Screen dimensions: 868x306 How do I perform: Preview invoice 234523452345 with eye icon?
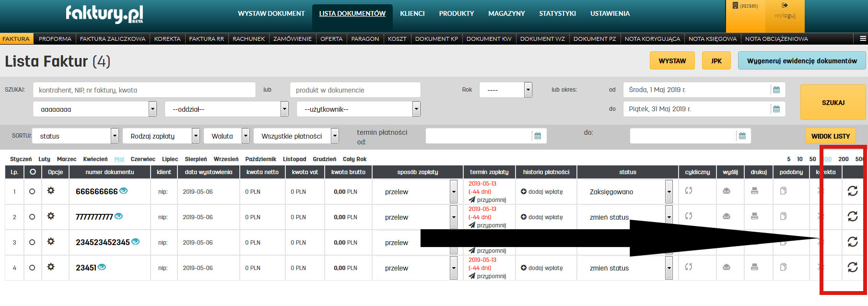click(x=136, y=242)
